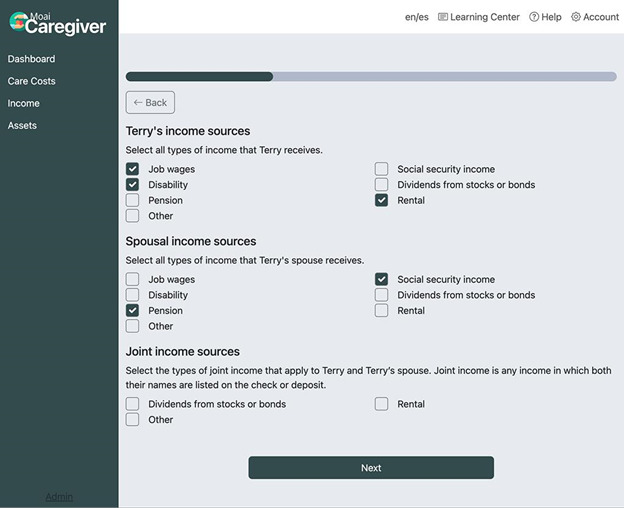Open Account settings
The image size is (624, 508).
tap(595, 17)
